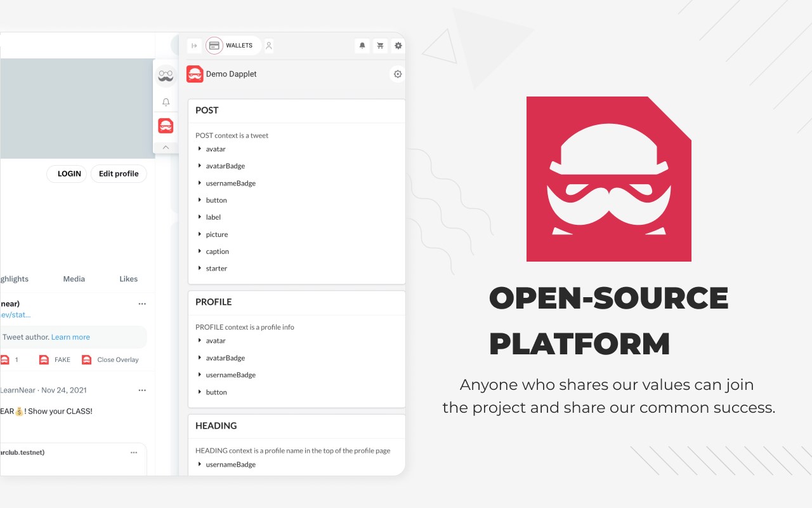Click the Demo Dapplet title text

232,74
